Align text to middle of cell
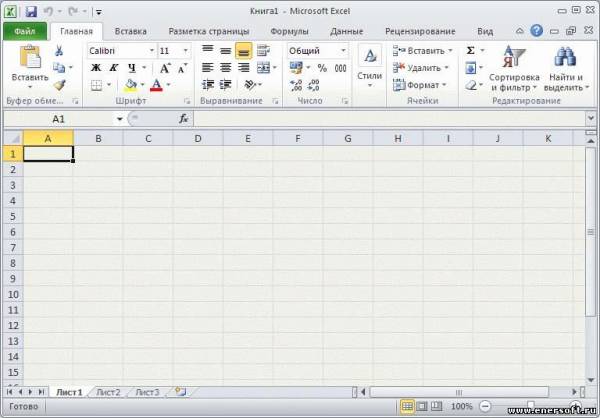Viewport: 600px width, 418px height. (225, 50)
